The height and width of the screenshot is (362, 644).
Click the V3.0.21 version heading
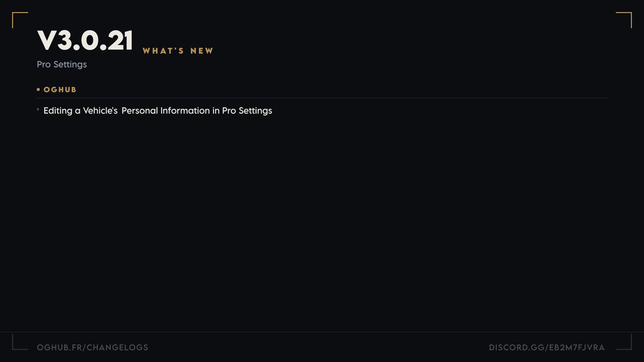(x=85, y=41)
